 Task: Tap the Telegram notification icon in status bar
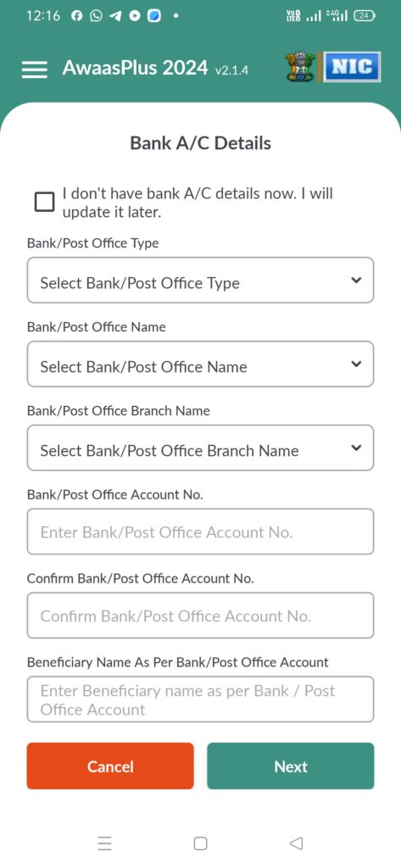(115, 16)
